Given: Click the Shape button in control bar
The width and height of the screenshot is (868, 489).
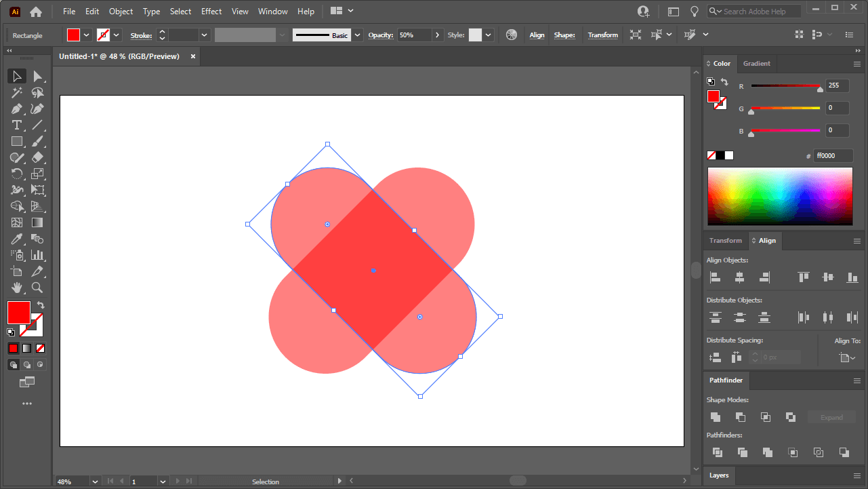Looking at the screenshot, I should click(x=564, y=35).
